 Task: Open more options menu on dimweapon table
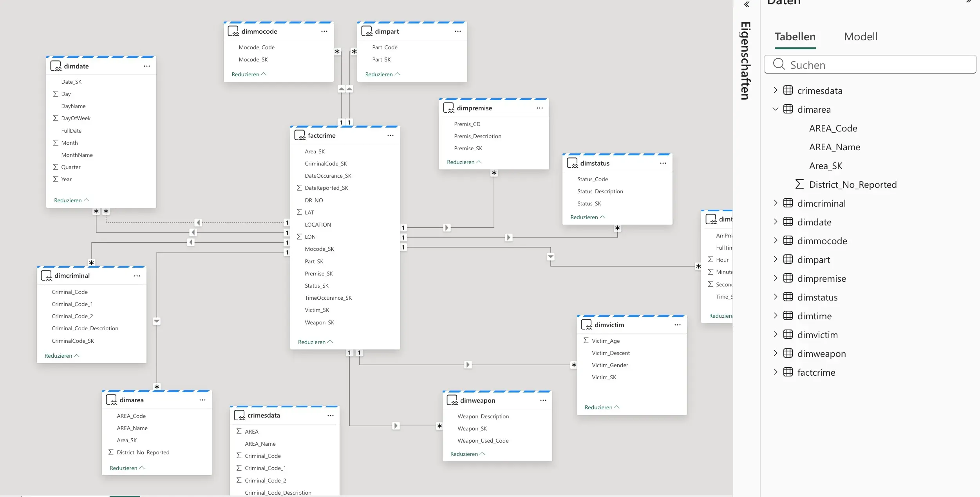click(x=543, y=400)
